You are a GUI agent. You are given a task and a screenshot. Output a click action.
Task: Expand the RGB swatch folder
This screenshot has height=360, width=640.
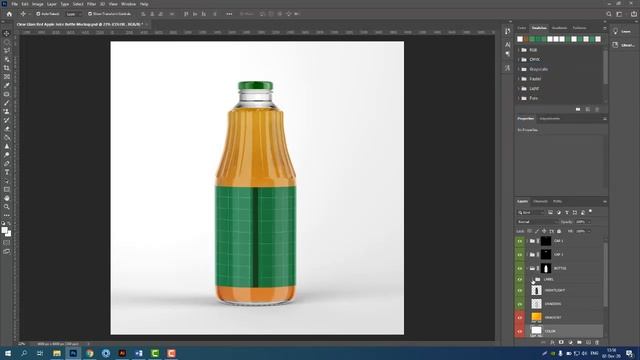point(519,50)
